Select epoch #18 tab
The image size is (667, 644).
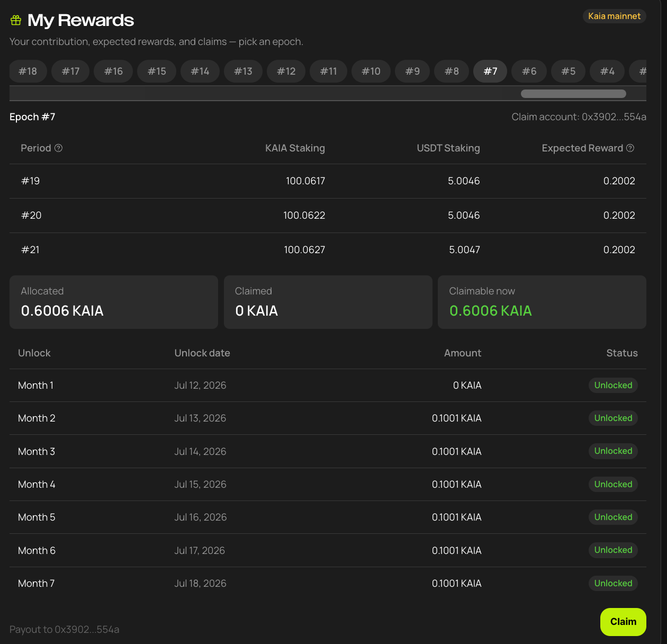pos(28,71)
